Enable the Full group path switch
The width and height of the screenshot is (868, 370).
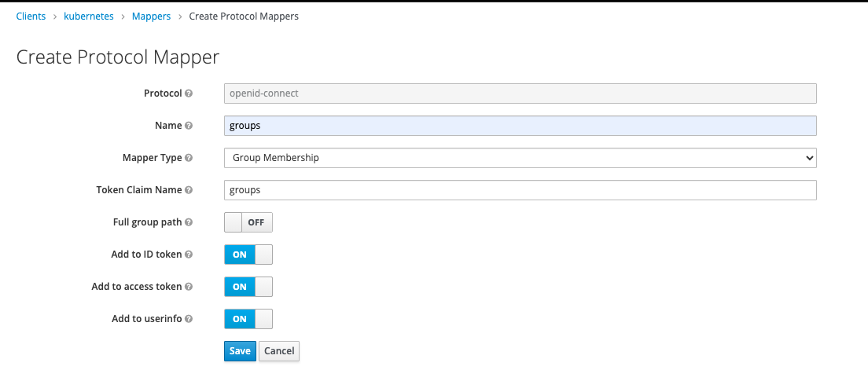pyautogui.click(x=248, y=222)
